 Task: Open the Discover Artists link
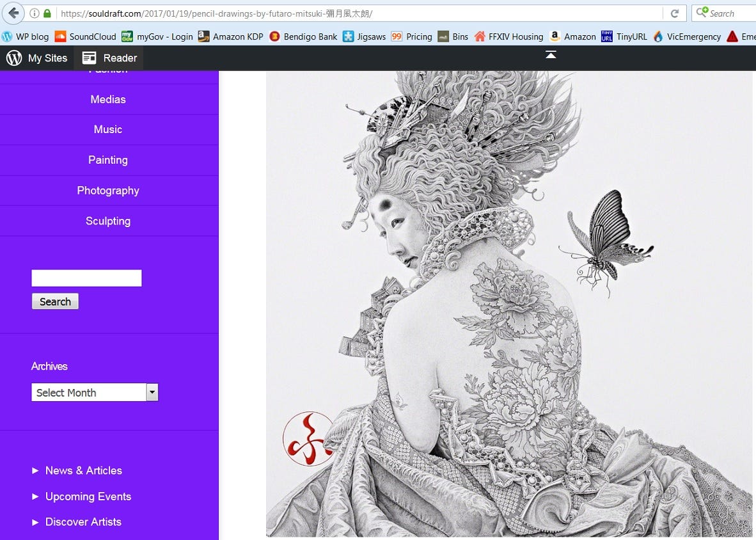click(83, 522)
